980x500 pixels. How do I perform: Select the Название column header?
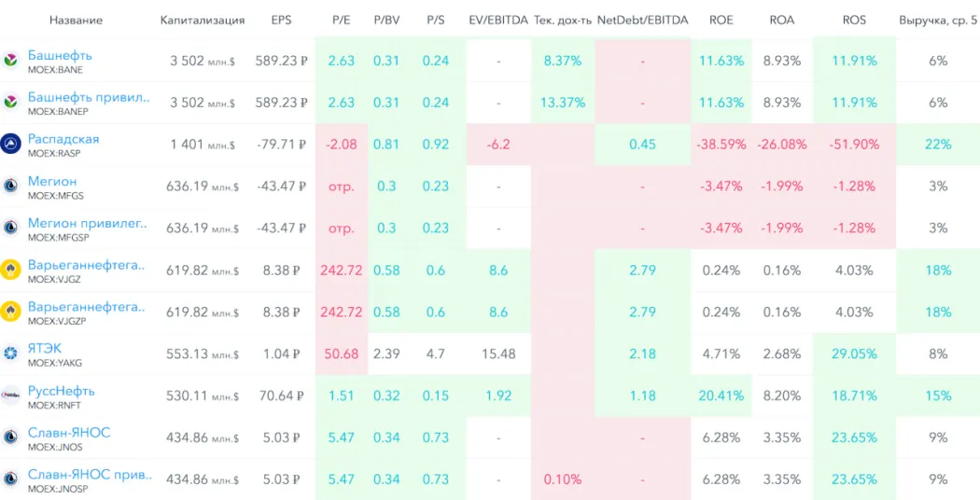[77, 20]
